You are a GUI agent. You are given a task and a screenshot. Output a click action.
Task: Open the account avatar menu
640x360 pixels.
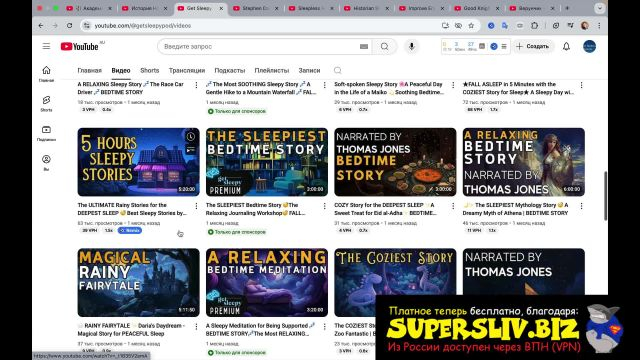click(589, 47)
